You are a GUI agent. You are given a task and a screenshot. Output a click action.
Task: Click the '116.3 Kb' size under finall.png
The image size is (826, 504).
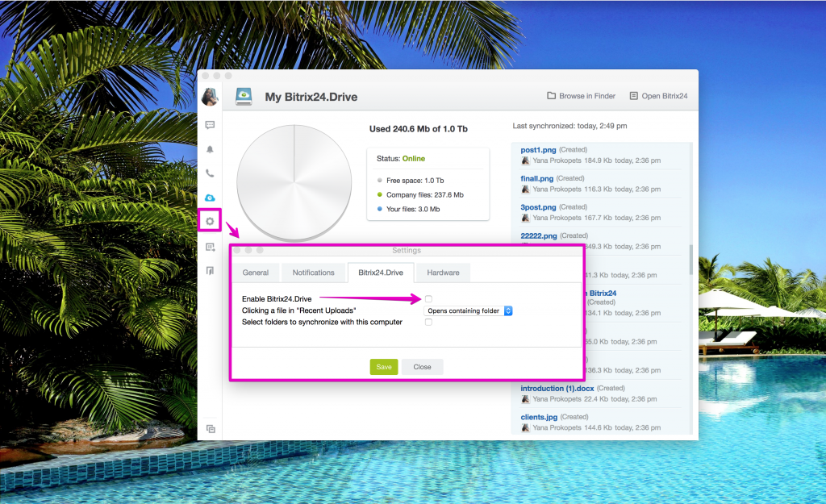(598, 189)
